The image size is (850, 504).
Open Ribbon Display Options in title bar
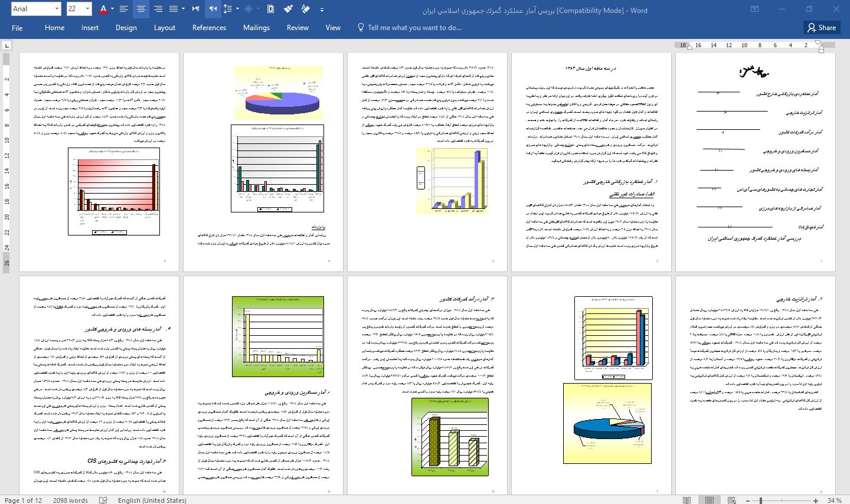tap(754, 9)
